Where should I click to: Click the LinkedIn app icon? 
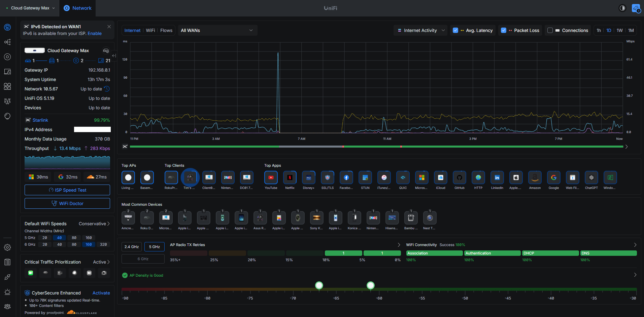(x=497, y=177)
